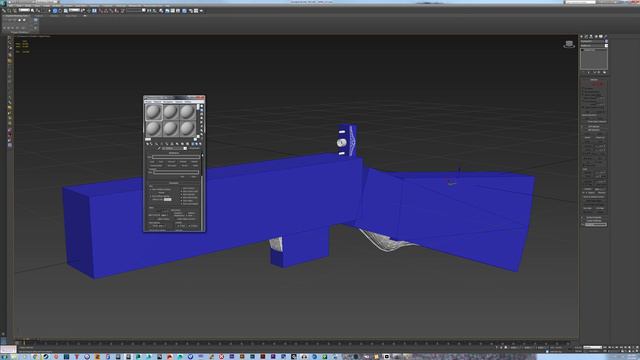Toggle checkered Background for material samples
The image size is (640, 360).
(202, 114)
